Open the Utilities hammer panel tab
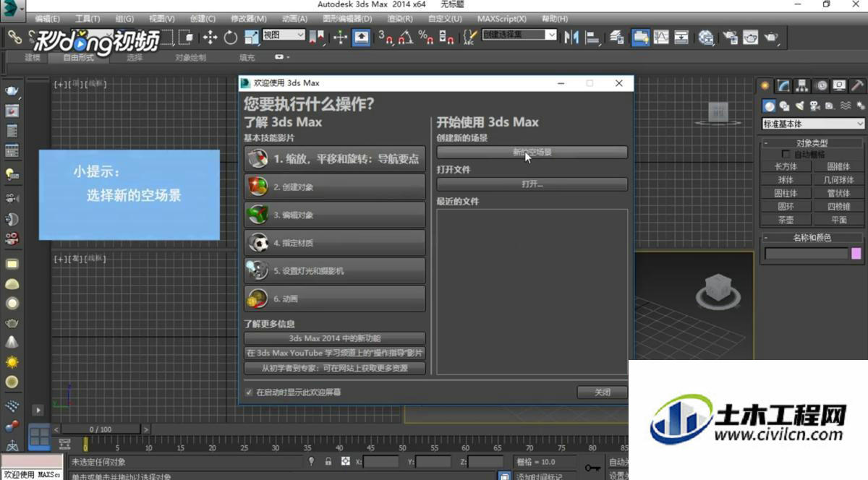 857,86
